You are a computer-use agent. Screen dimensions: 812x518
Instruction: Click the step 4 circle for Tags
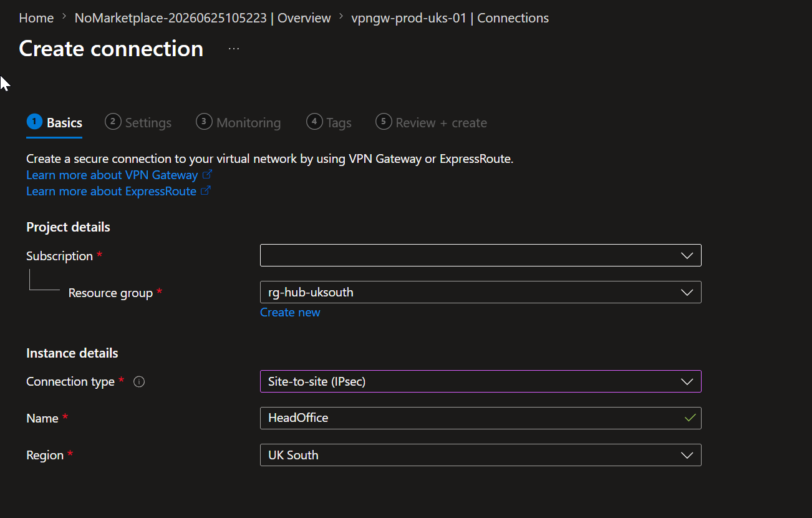(314, 122)
